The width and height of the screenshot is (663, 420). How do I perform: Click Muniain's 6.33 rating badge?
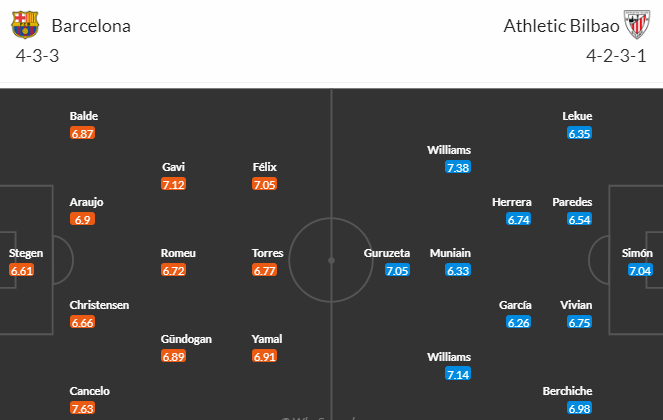click(458, 270)
